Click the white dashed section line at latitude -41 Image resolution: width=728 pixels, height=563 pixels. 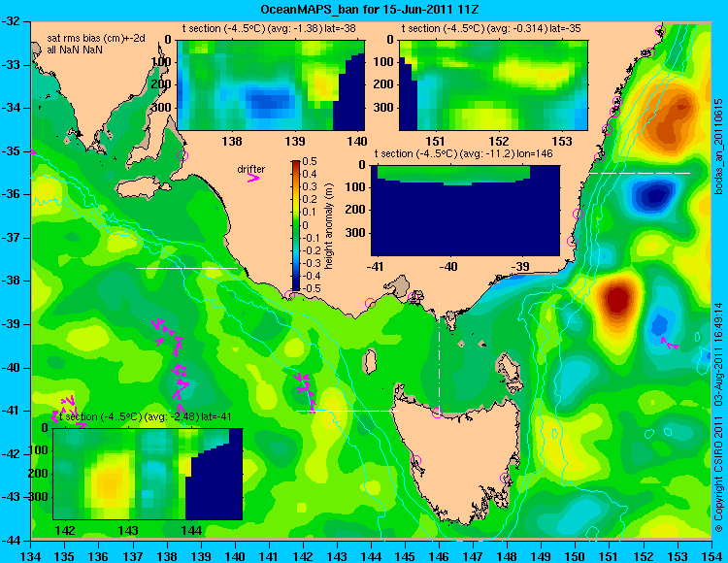(347, 411)
